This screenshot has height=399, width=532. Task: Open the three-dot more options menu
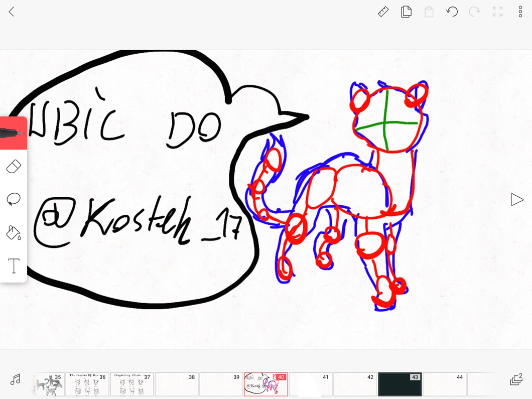pyautogui.click(x=520, y=12)
